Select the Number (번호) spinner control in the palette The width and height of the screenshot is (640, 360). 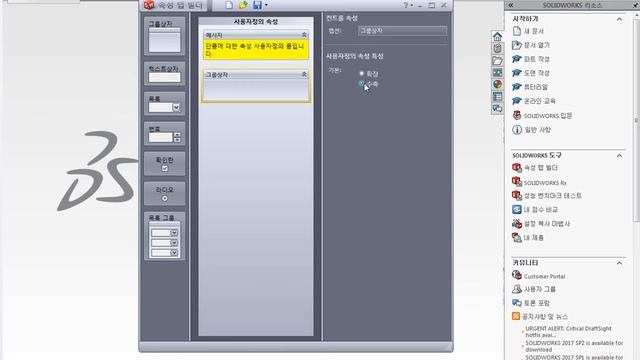(x=164, y=133)
